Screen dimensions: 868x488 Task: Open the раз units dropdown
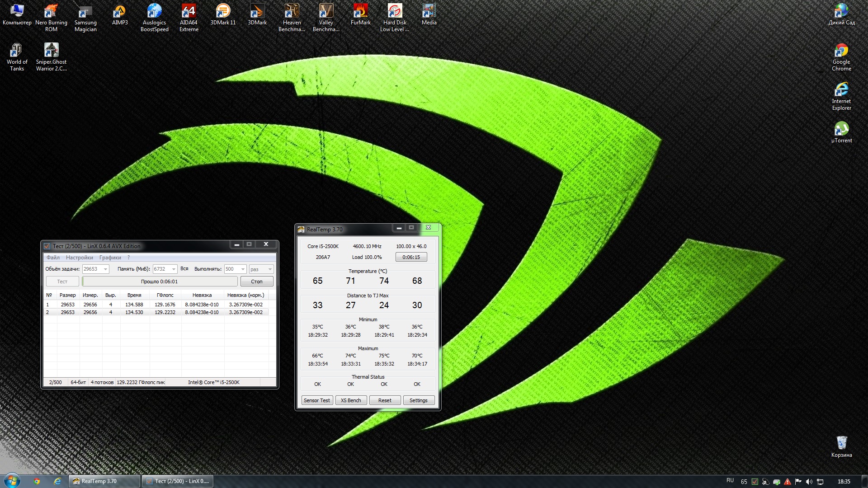[270, 269]
